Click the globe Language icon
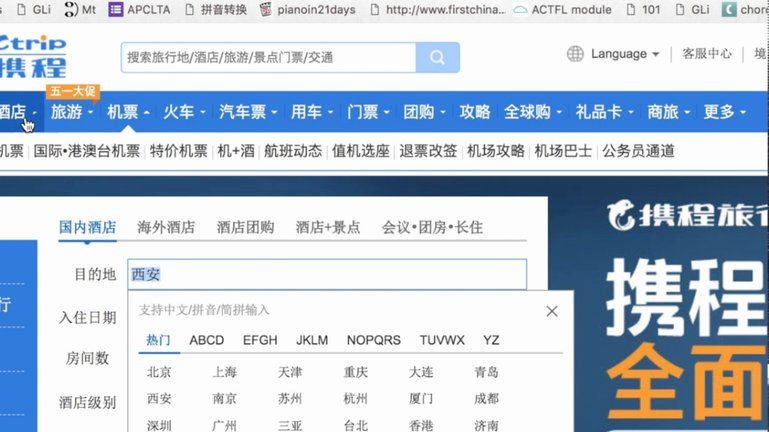 [575, 53]
